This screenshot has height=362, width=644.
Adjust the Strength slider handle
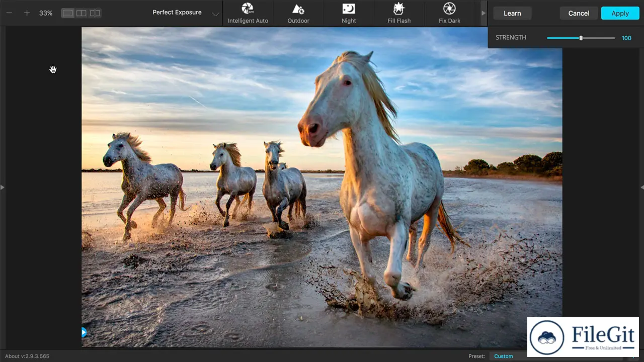click(581, 38)
